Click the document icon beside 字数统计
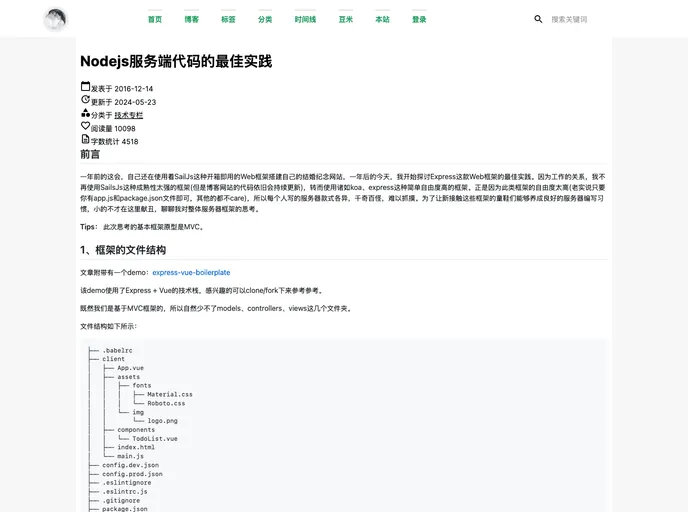 pos(85,140)
